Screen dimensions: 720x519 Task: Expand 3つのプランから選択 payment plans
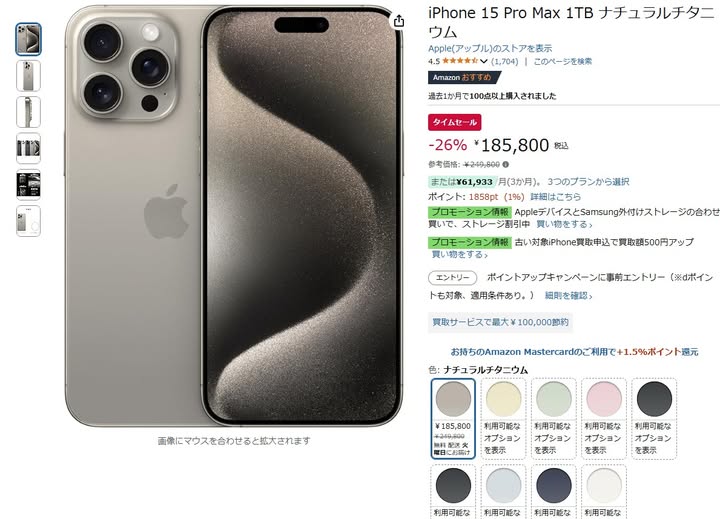pyautogui.click(x=588, y=182)
